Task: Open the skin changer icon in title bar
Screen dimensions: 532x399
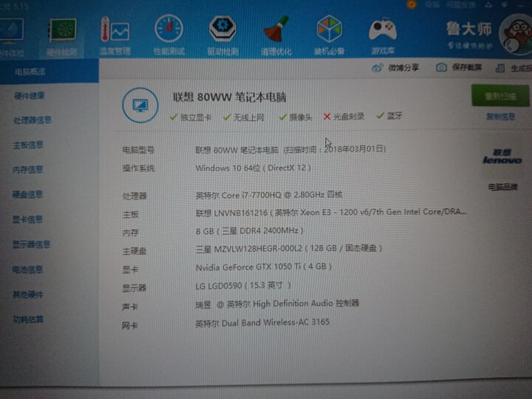Action: pos(488,4)
